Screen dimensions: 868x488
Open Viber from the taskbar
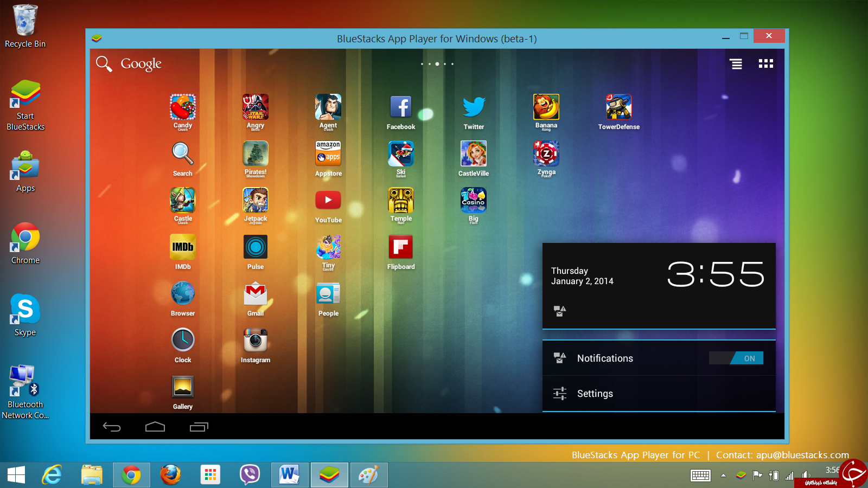pyautogui.click(x=250, y=475)
